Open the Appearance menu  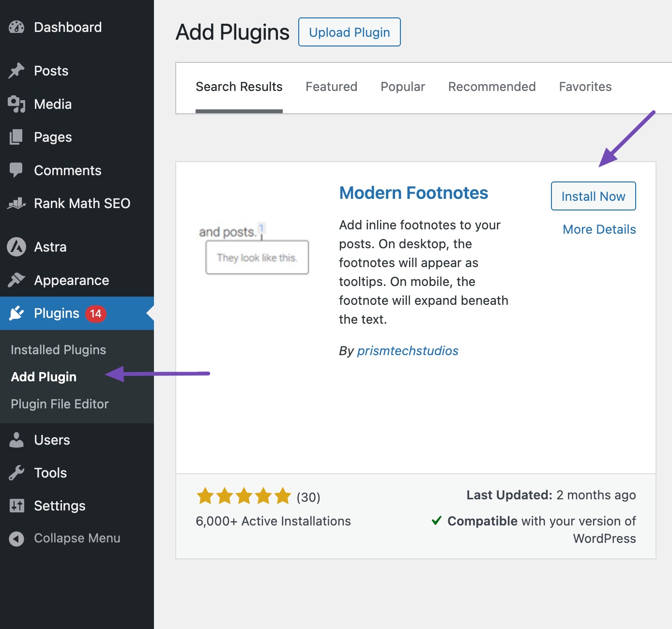pyautogui.click(x=71, y=280)
